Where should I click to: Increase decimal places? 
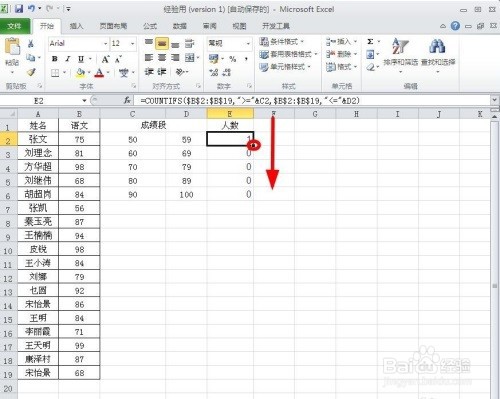tap(214, 72)
